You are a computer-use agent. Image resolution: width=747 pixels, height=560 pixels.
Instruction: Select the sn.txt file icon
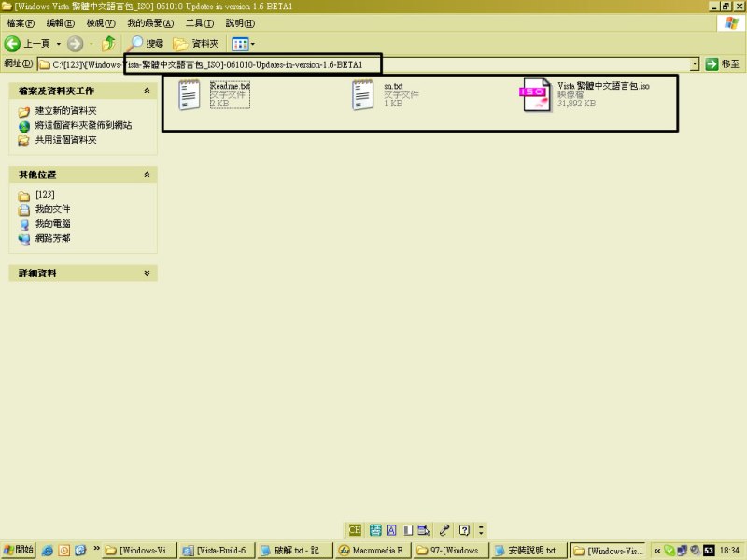click(362, 95)
